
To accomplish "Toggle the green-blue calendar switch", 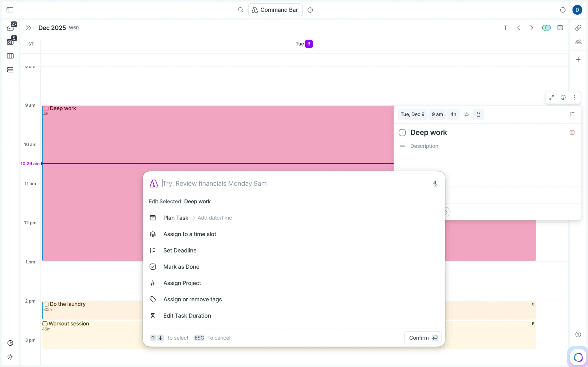I will (x=546, y=28).
